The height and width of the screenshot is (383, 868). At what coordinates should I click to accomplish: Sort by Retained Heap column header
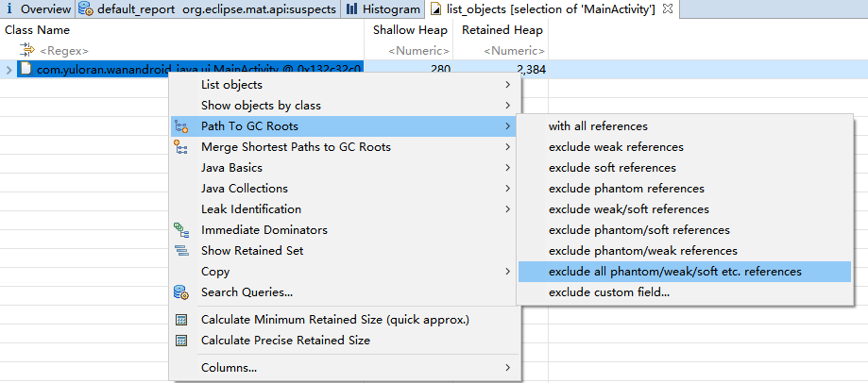click(502, 30)
